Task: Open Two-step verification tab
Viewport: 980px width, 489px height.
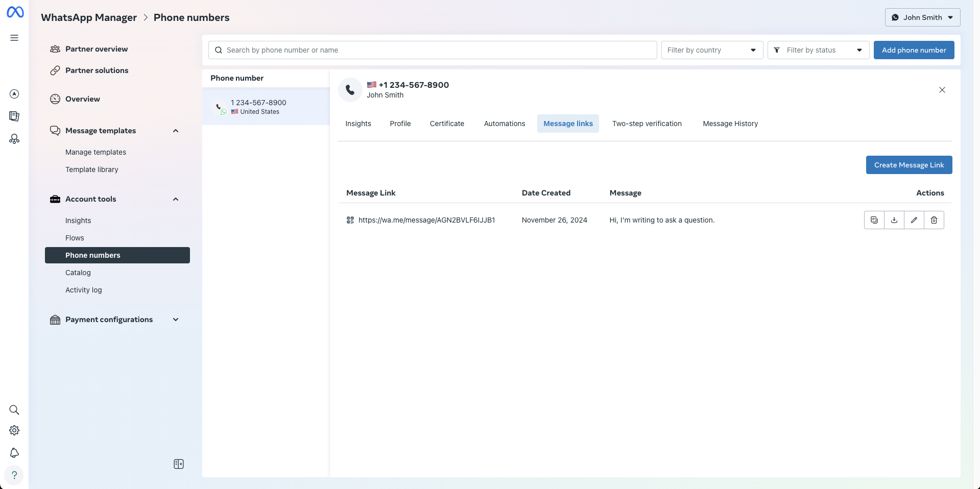Action: (647, 124)
